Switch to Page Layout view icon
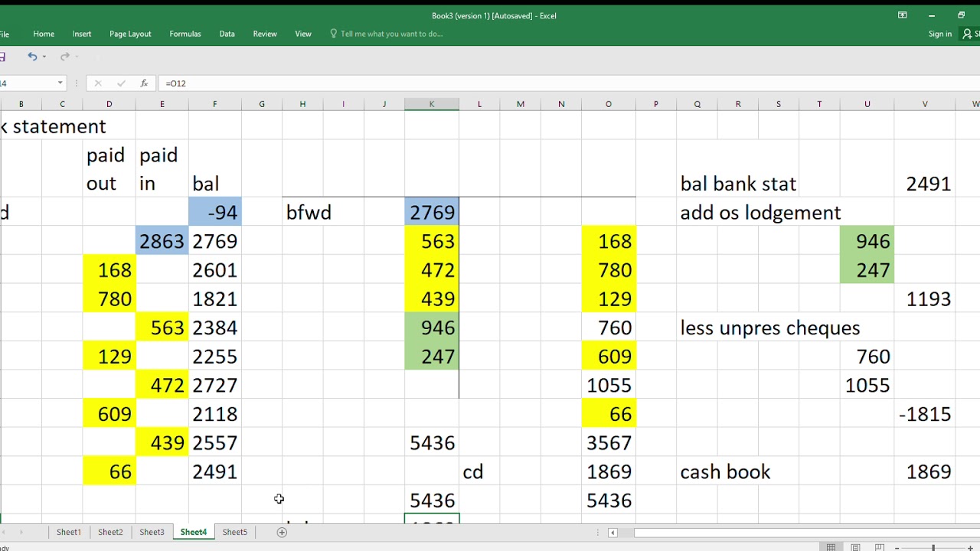The width and height of the screenshot is (980, 551). coord(855,547)
